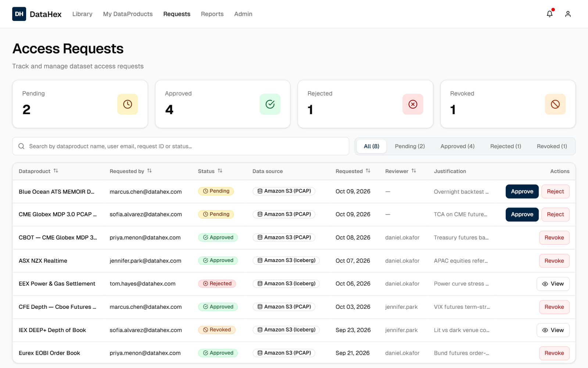Sort by Requested by column arrows

(x=150, y=171)
